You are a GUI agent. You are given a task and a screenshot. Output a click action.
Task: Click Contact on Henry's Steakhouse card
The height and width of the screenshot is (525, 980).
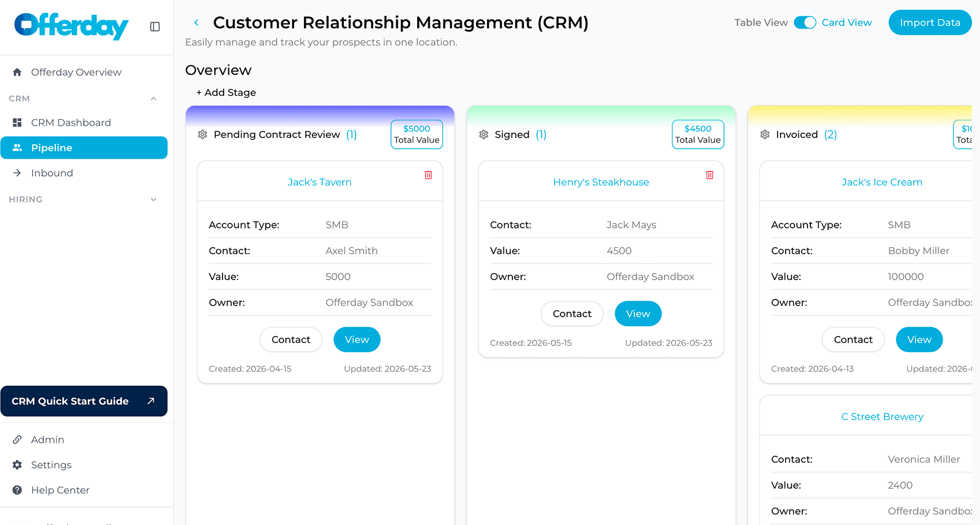pos(572,314)
